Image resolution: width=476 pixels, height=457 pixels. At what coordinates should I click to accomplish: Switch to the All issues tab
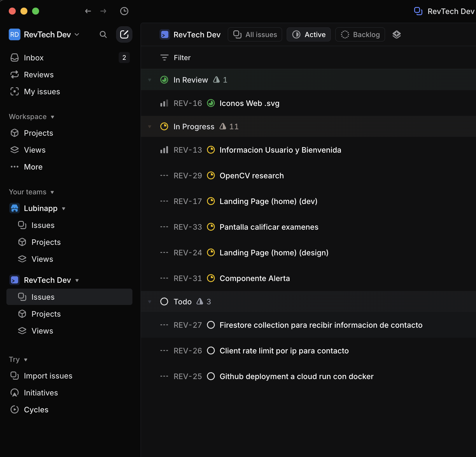(x=255, y=34)
